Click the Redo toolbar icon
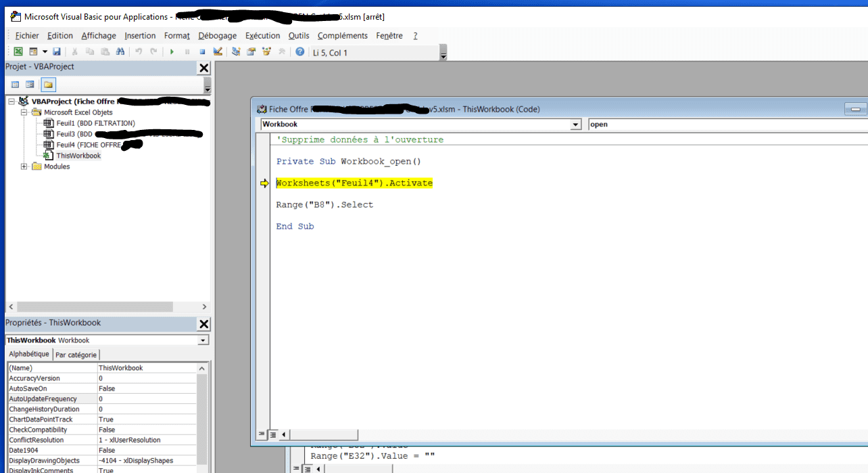The width and height of the screenshot is (868, 473). (153, 51)
